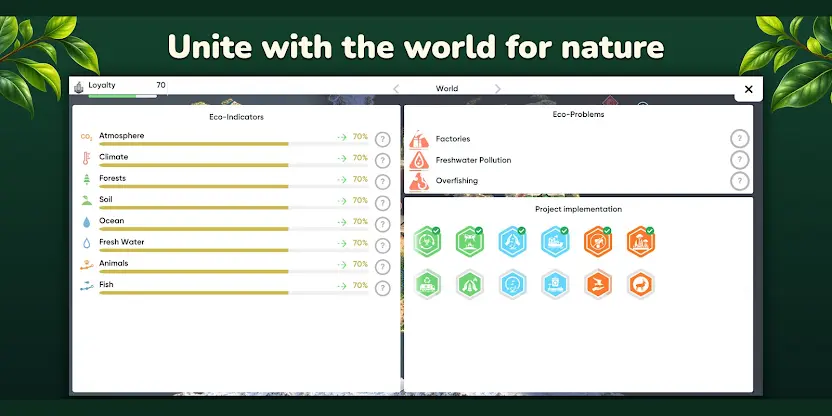The height and width of the screenshot is (416, 832).
Task: Click the Atmosphere progress bar
Action: tap(233, 144)
